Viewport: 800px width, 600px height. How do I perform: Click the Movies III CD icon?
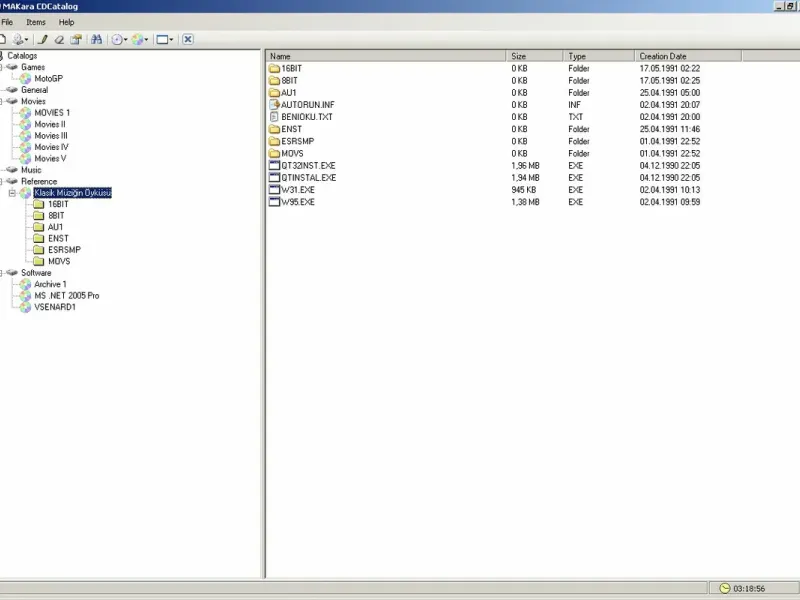(25, 136)
